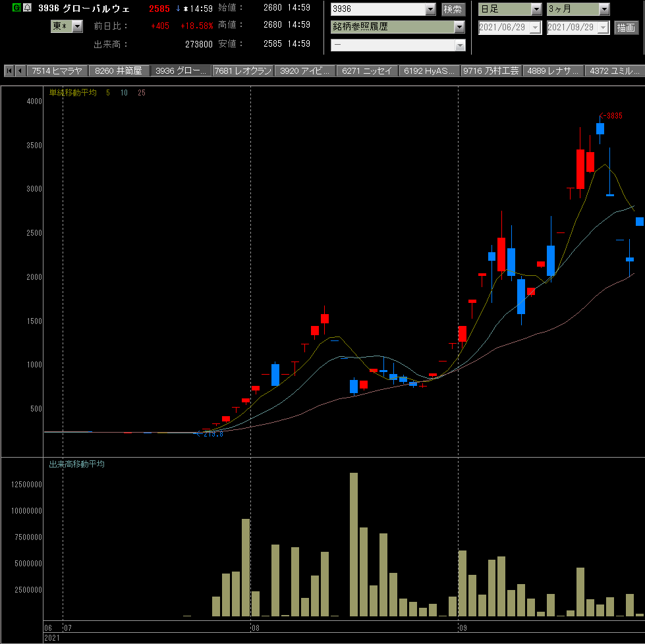Click the 273800 volume value
Screen dimensions: 645x644
click(199, 44)
